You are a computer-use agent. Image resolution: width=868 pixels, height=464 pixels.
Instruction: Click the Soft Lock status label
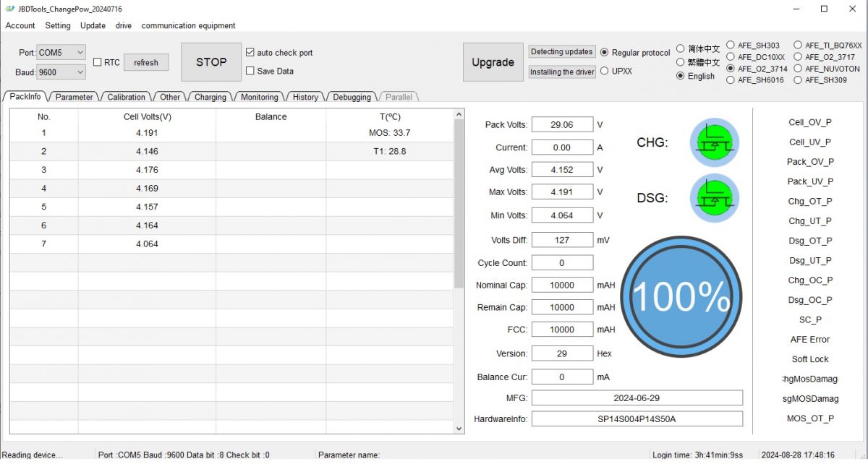[x=810, y=359]
